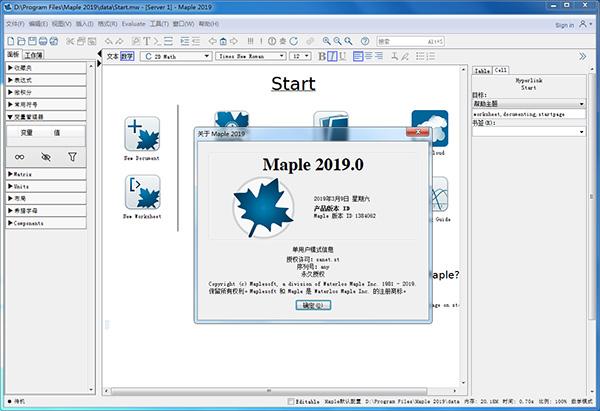Switch input to 数学 math mode

(127, 56)
